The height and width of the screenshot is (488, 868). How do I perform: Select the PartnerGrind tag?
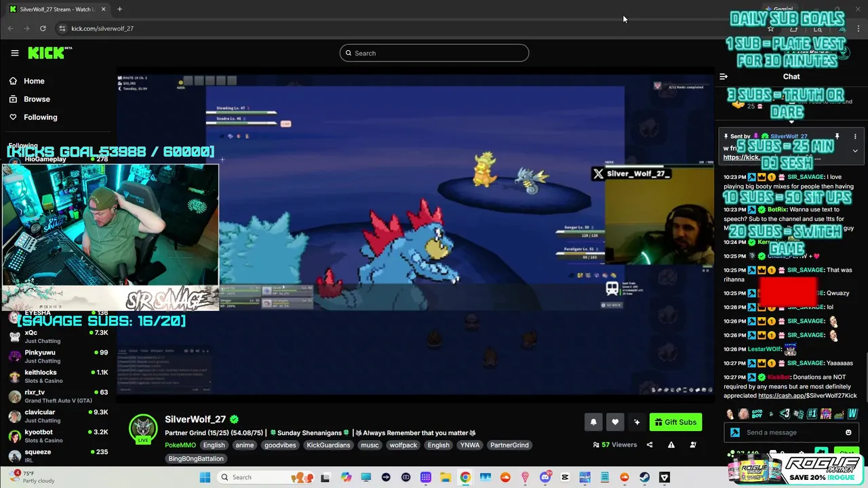coord(509,445)
